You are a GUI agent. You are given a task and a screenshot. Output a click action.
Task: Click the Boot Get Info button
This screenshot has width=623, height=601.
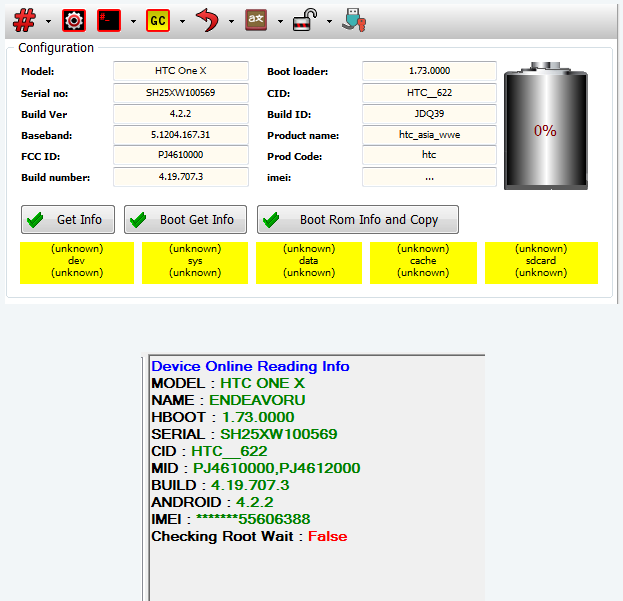click(x=186, y=220)
